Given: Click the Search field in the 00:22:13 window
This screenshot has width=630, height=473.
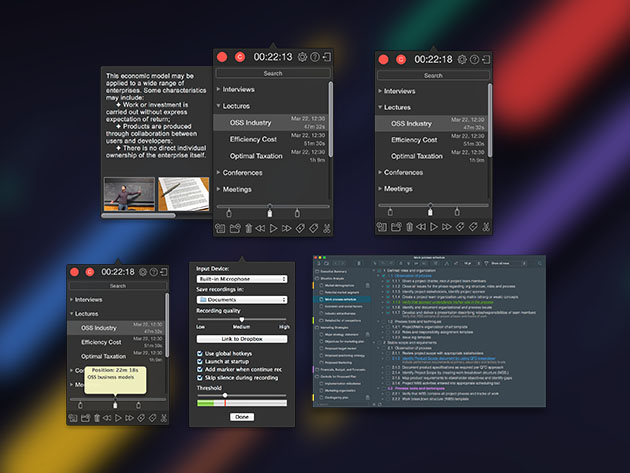Looking at the screenshot, I should (x=273, y=74).
